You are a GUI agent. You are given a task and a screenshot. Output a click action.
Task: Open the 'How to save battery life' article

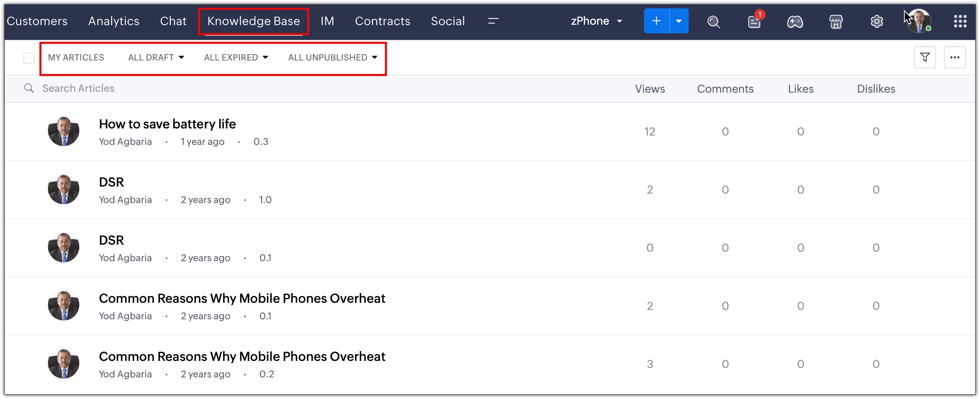[x=167, y=124]
